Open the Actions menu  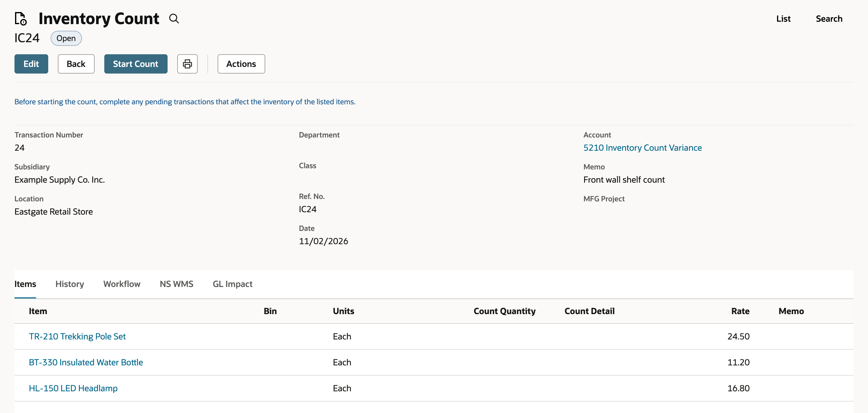[241, 64]
